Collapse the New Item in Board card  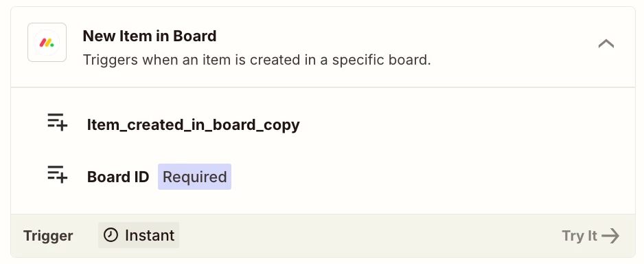pos(606,43)
